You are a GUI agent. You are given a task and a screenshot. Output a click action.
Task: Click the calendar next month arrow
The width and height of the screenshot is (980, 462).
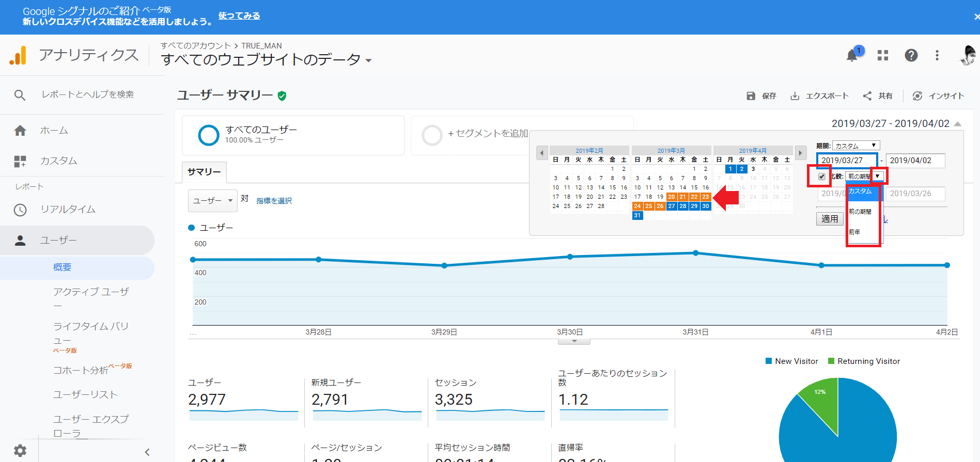800,153
